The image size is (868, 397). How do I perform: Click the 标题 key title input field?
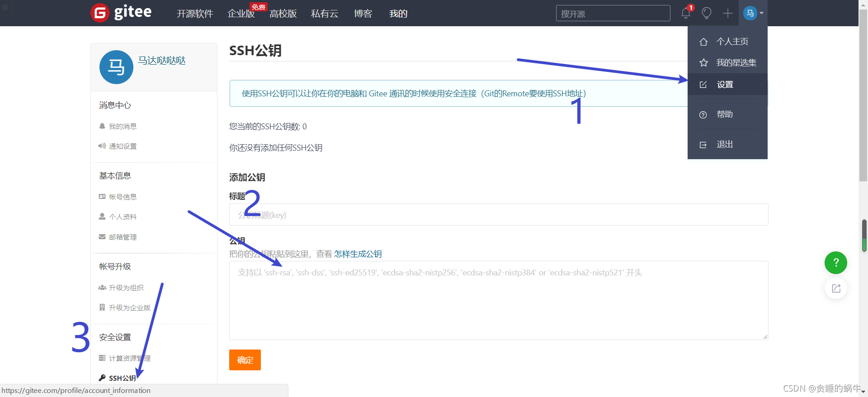coord(499,215)
